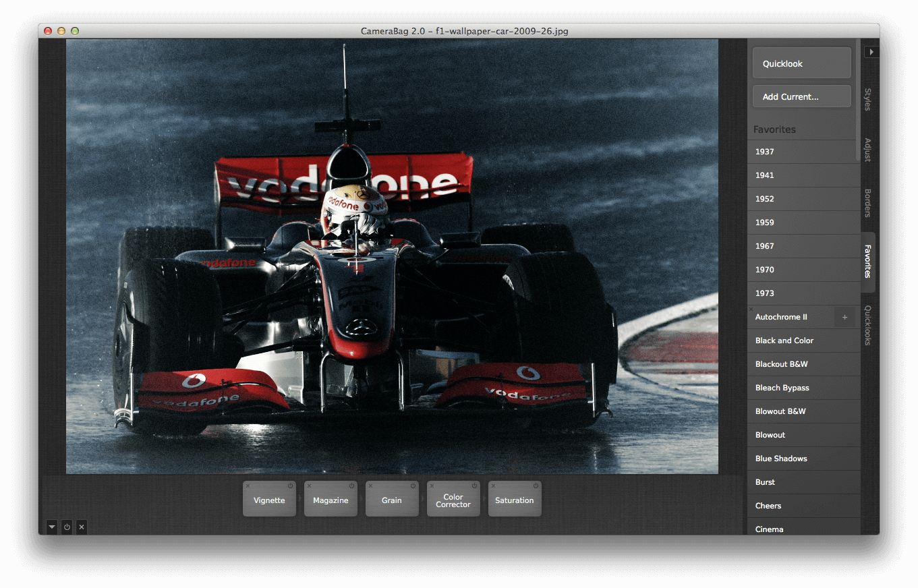Screen dimensions: 918x588
Task: Remove the Magazine filter tile
Action: tap(309, 486)
